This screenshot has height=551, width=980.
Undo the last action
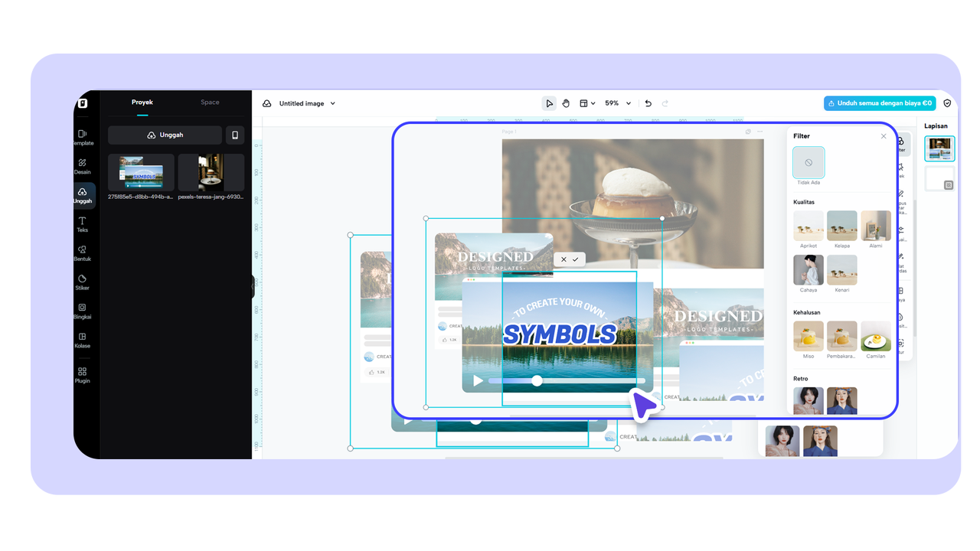pos(648,103)
